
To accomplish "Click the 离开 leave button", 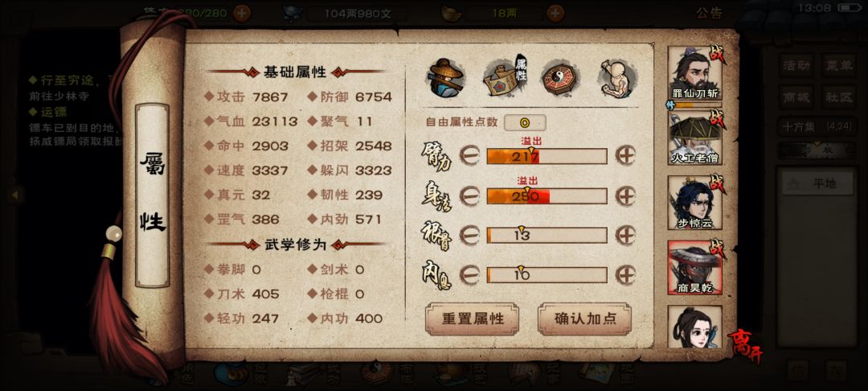I will click(x=743, y=347).
